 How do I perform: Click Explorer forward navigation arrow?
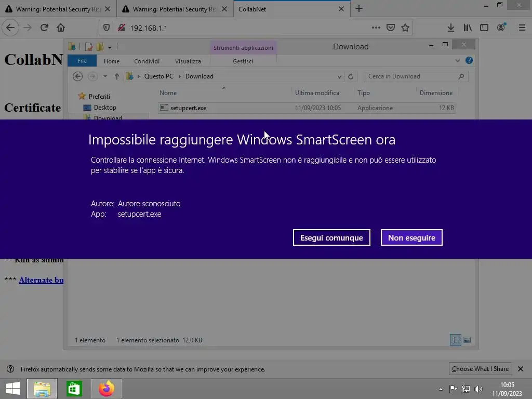click(x=92, y=76)
